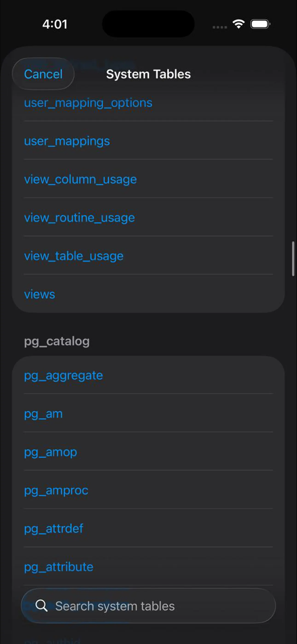Image resolution: width=297 pixels, height=644 pixels.
Task: Open the pg_aggregate table
Action: coord(63,375)
